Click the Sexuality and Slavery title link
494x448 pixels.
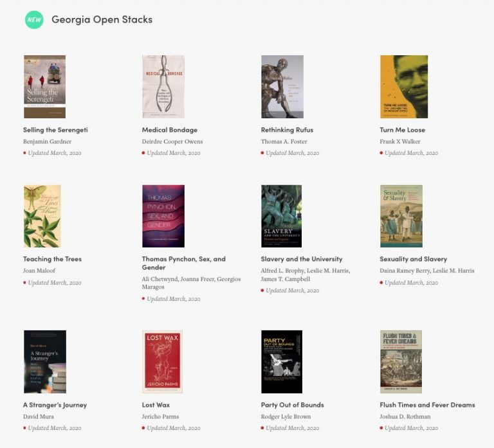pos(413,259)
